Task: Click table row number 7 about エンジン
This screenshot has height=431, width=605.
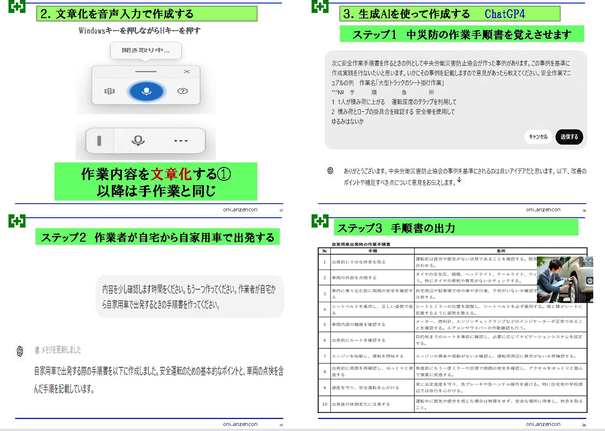Action: [453, 356]
